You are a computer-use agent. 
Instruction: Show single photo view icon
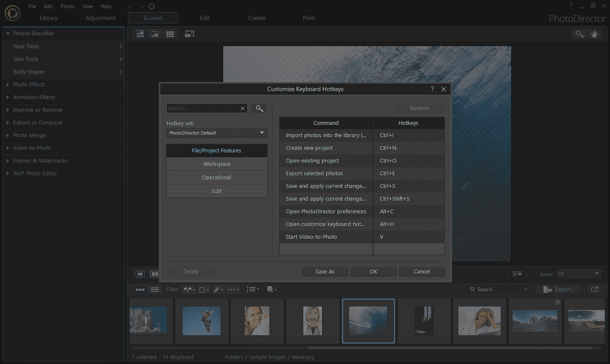pyautogui.click(x=140, y=274)
